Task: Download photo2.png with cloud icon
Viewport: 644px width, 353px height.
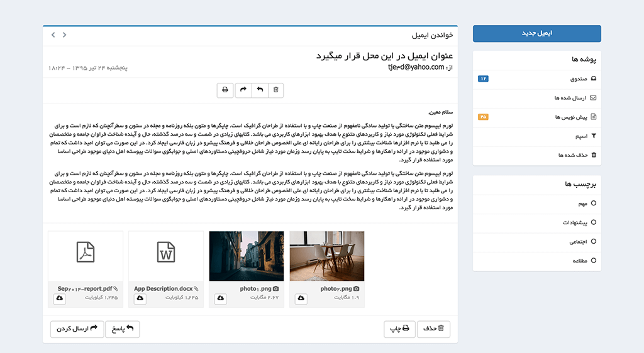Action: point(301,299)
